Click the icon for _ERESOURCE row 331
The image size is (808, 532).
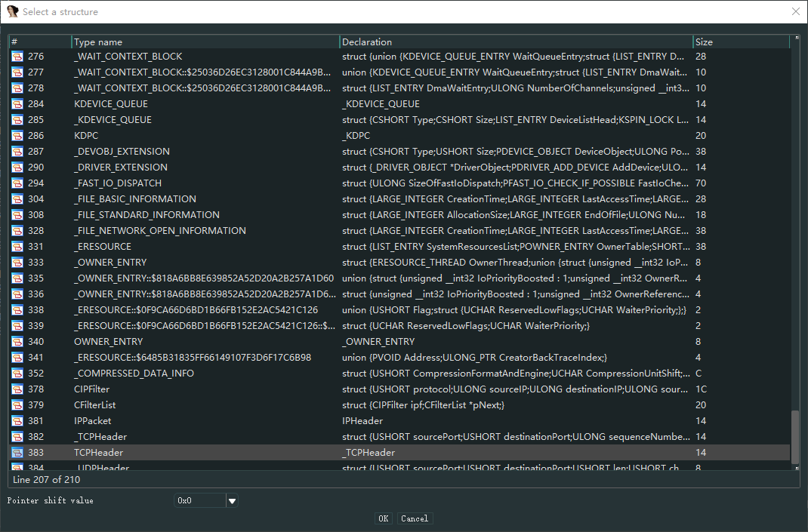click(17, 247)
